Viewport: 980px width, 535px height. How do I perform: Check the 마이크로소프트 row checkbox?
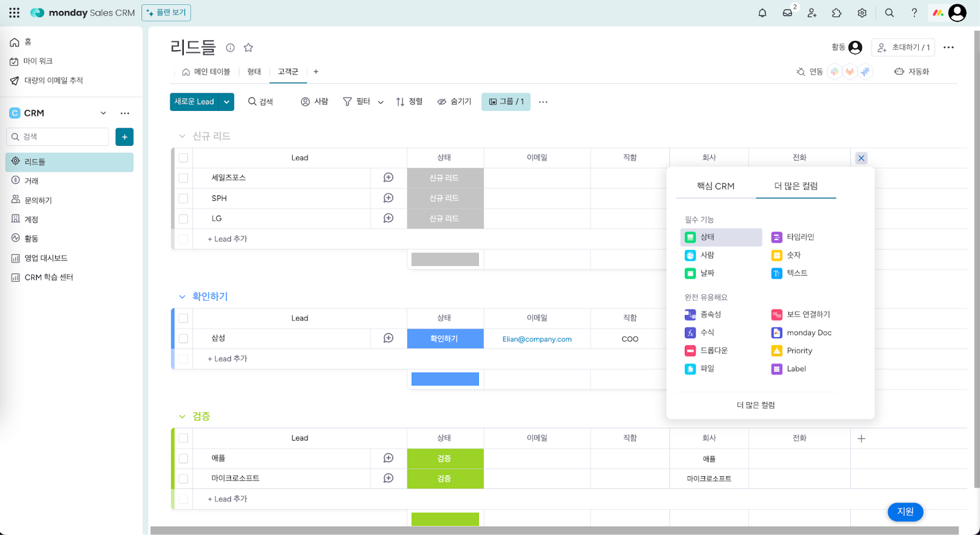click(x=183, y=478)
